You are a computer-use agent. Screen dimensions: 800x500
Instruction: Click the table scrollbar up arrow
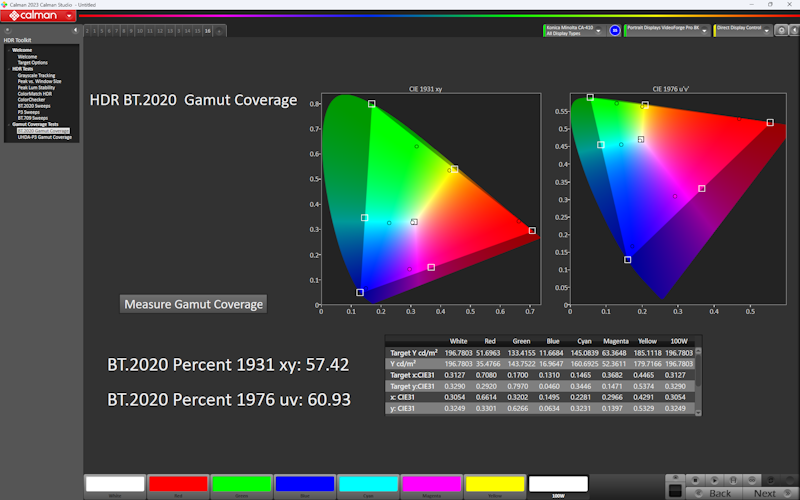[x=698, y=352]
